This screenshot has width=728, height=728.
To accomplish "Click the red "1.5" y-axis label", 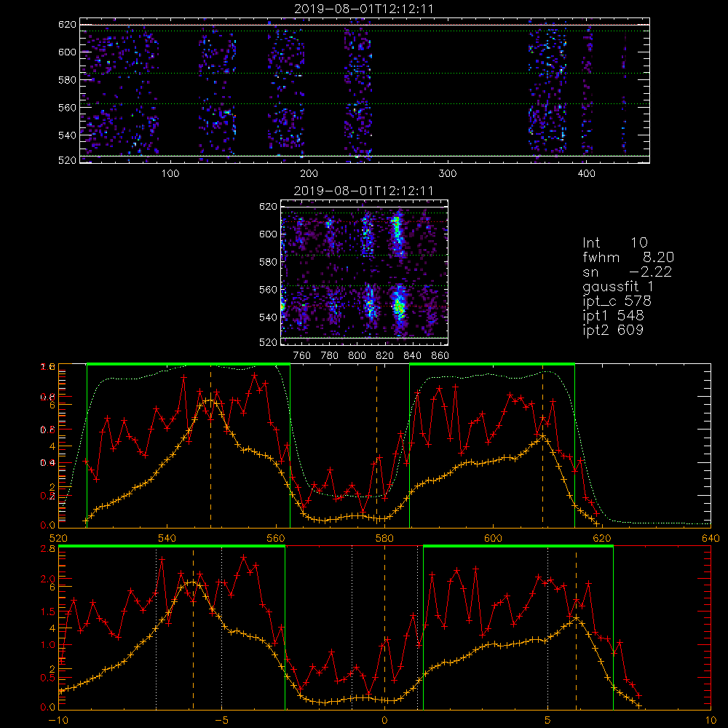I will (48, 612).
